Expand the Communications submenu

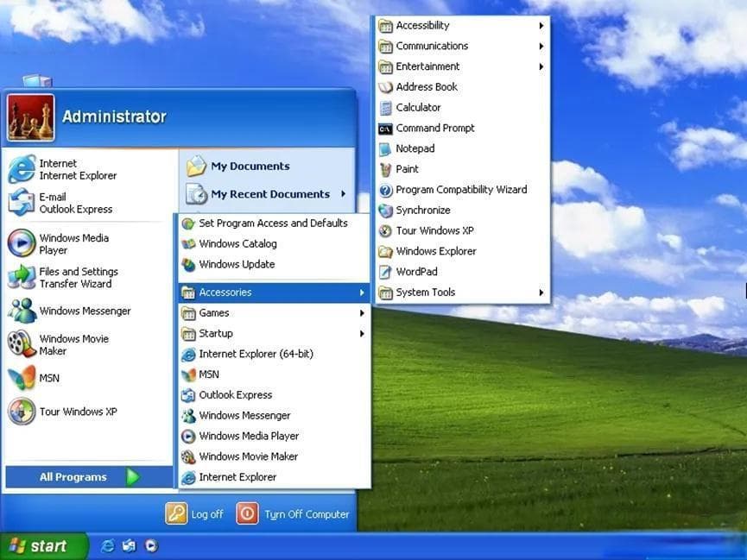pyautogui.click(x=463, y=47)
